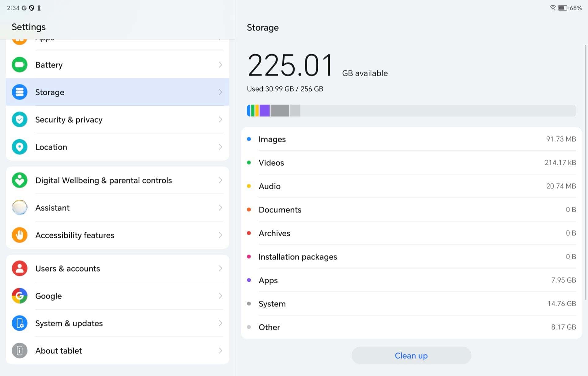Open Location row chevron
Screen dimensions: 588x376
click(x=220, y=147)
